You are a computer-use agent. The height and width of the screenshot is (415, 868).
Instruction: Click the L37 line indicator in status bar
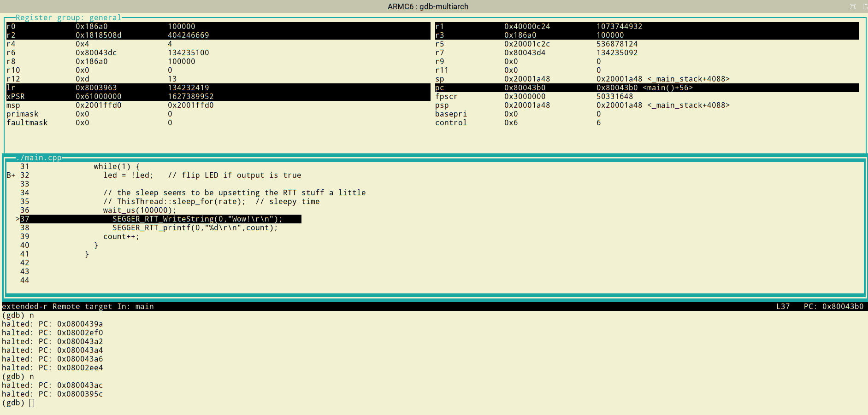[x=783, y=307]
